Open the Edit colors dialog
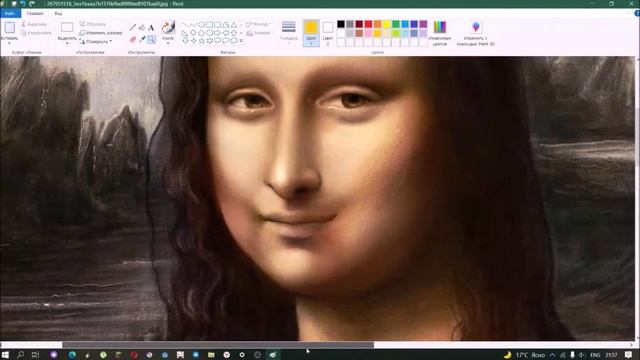This screenshot has width=640, height=360. pos(440,33)
